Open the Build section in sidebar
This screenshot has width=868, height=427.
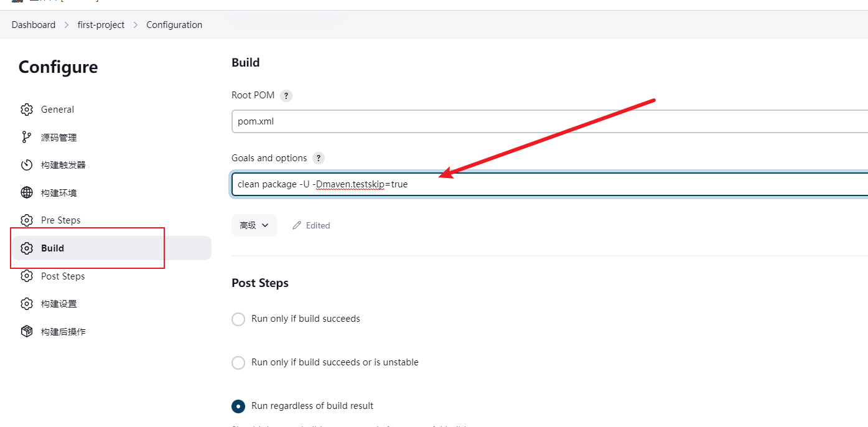pos(52,248)
